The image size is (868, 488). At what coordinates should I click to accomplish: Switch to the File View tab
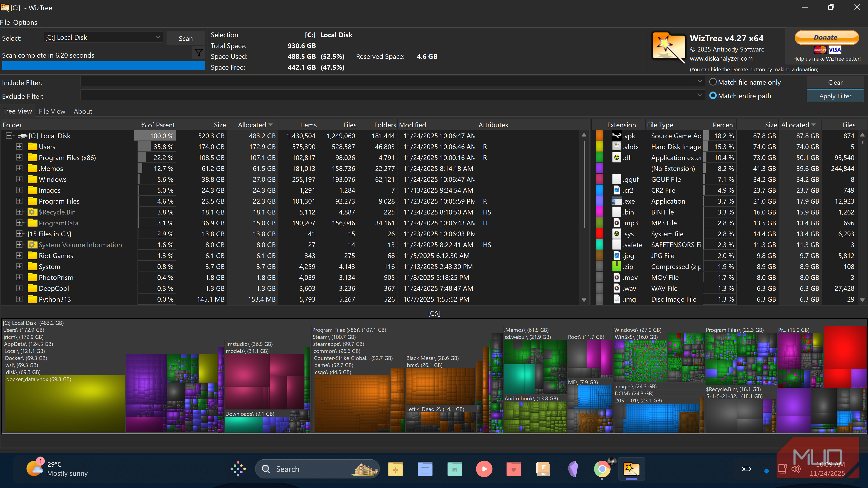52,111
